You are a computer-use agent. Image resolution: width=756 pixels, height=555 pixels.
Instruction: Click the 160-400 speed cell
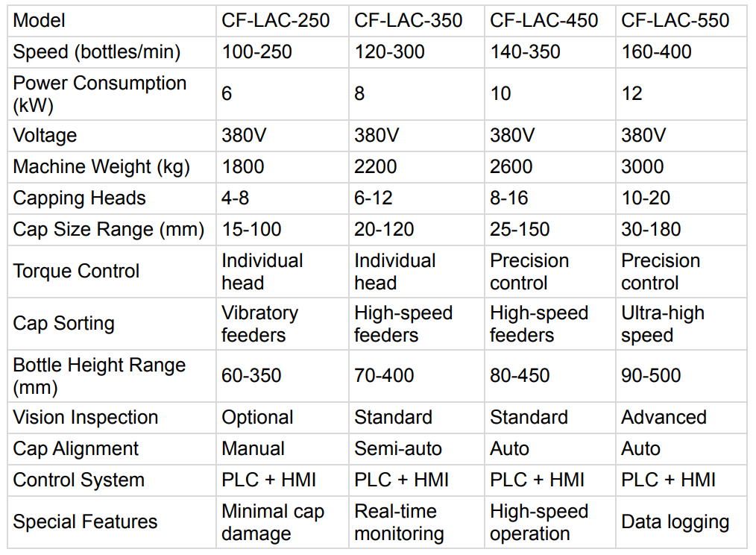(x=656, y=52)
